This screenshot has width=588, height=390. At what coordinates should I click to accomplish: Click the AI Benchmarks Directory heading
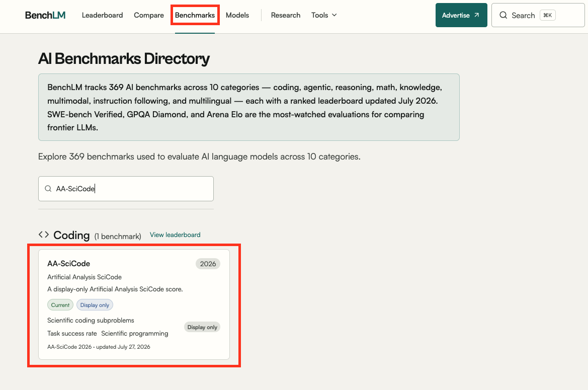pyautogui.click(x=124, y=58)
